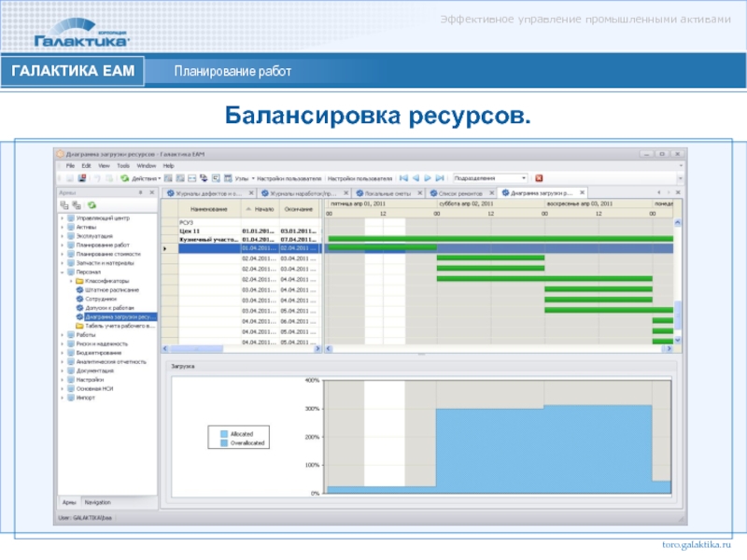Switch to Navigation tab at bottom
The height and width of the screenshot is (560, 747).
pyautogui.click(x=97, y=502)
